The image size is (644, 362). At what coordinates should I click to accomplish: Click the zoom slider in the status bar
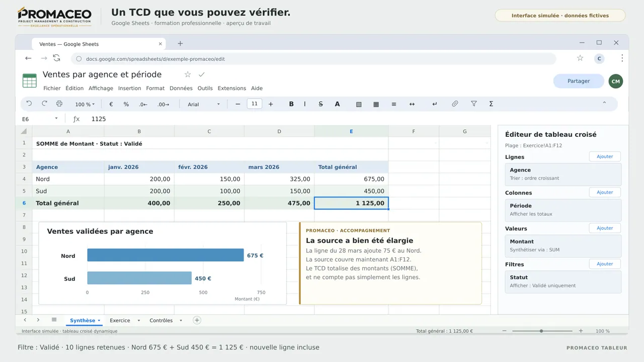542,331
